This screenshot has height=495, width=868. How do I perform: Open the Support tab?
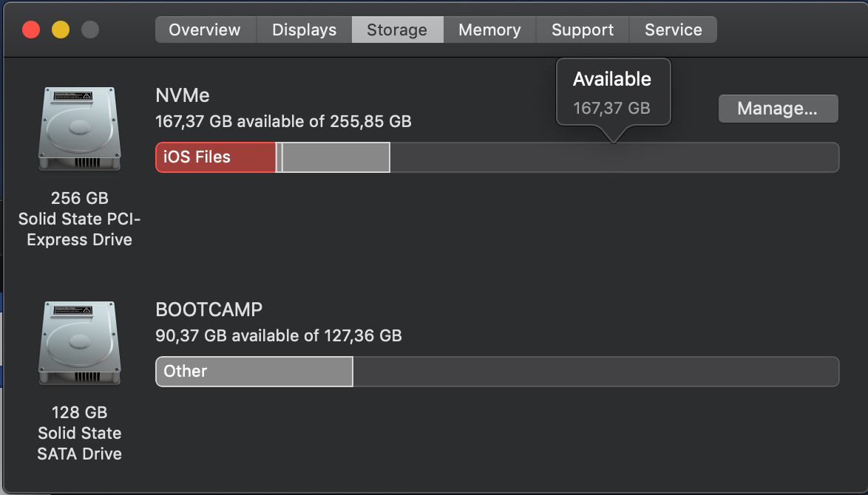point(583,30)
